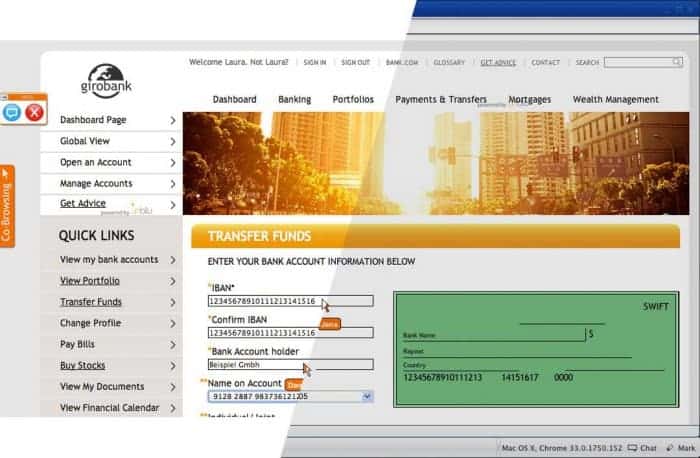Click the red X close icon in widget
The height and width of the screenshot is (458, 700).
tap(34, 112)
